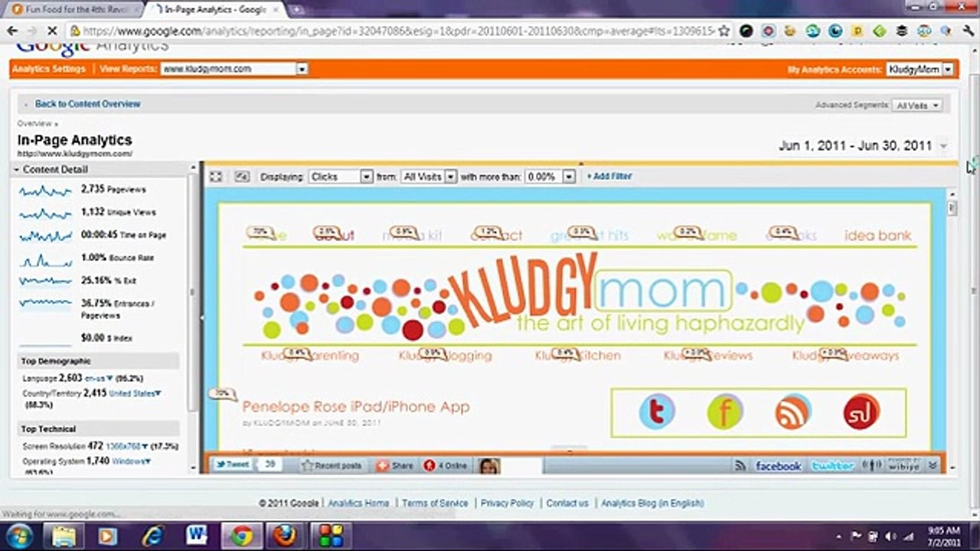Click the Pageviews sparkline graph
980x551 pixels.
pyautogui.click(x=46, y=190)
